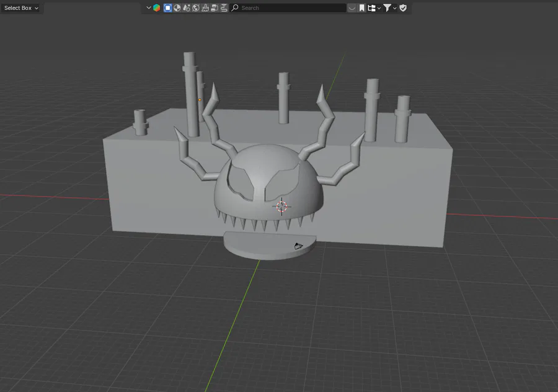
Task: Click into the Search field
Action: [288, 8]
